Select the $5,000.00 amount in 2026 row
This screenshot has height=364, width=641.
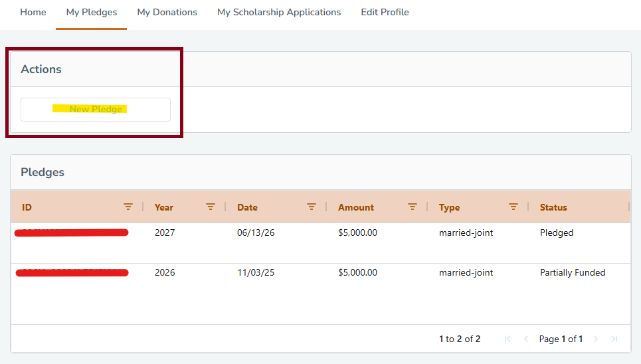(358, 272)
